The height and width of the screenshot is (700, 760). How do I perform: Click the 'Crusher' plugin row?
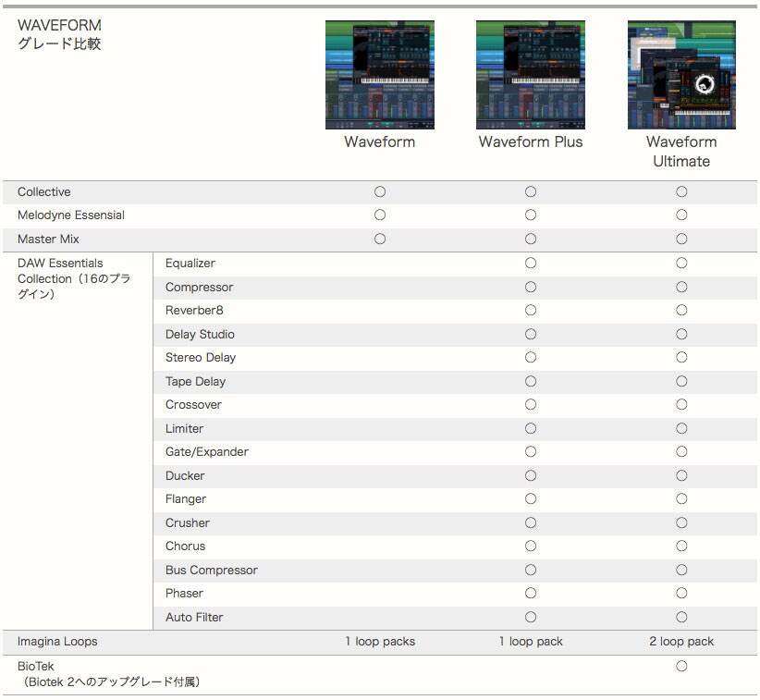pyautogui.click(x=455, y=523)
